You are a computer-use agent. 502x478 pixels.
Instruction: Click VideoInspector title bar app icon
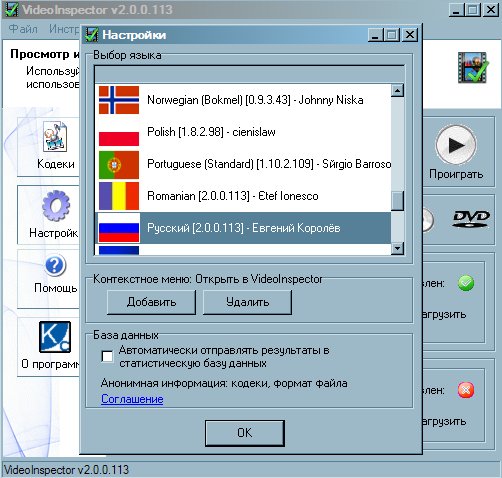(11, 10)
